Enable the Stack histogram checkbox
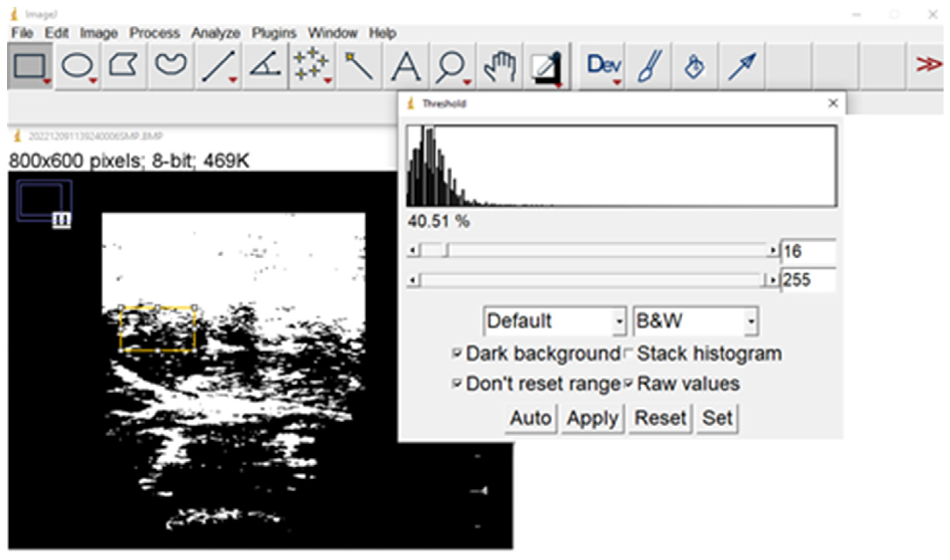 point(628,354)
